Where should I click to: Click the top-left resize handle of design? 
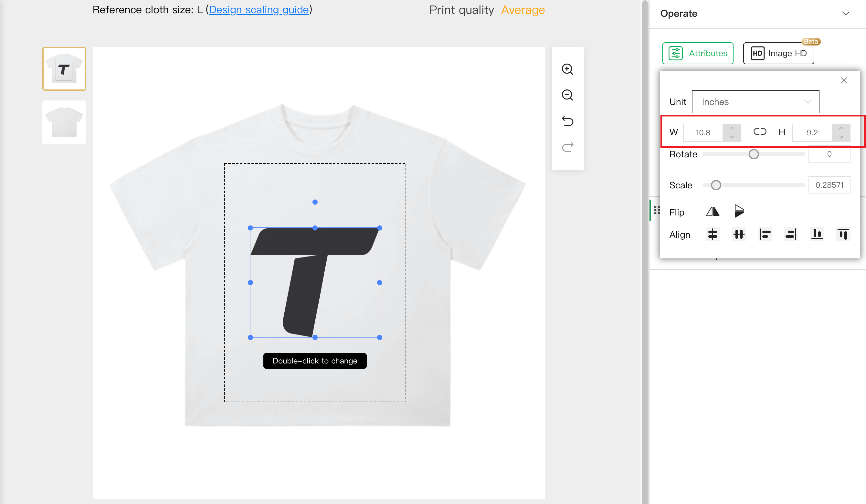(251, 228)
